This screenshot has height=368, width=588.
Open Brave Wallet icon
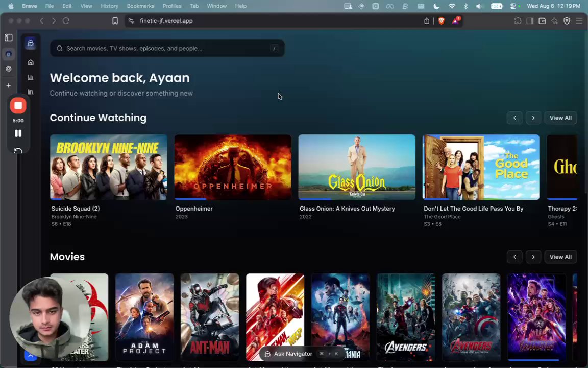[x=542, y=21]
